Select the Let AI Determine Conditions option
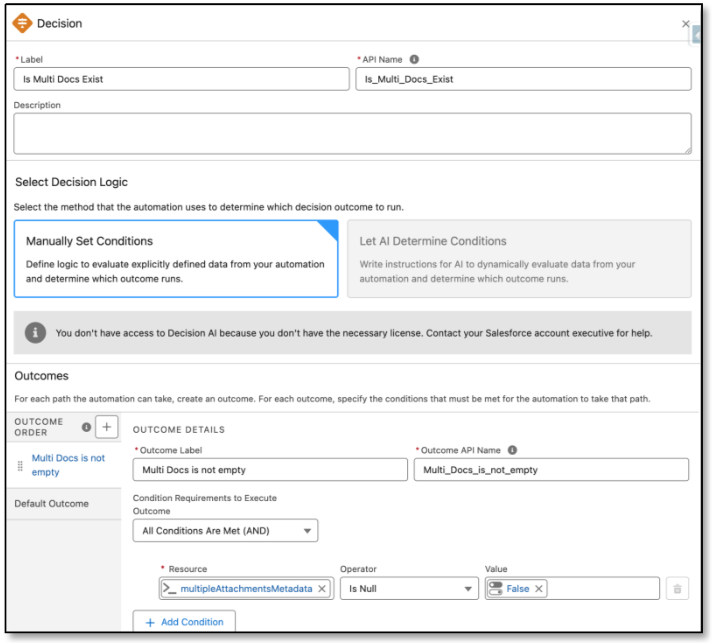712x643 pixels. [518, 258]
